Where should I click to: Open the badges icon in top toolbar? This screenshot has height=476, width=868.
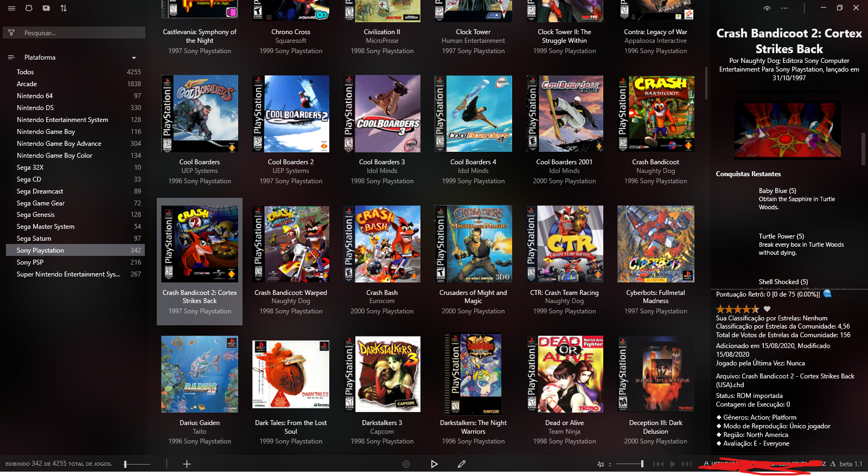29,8
